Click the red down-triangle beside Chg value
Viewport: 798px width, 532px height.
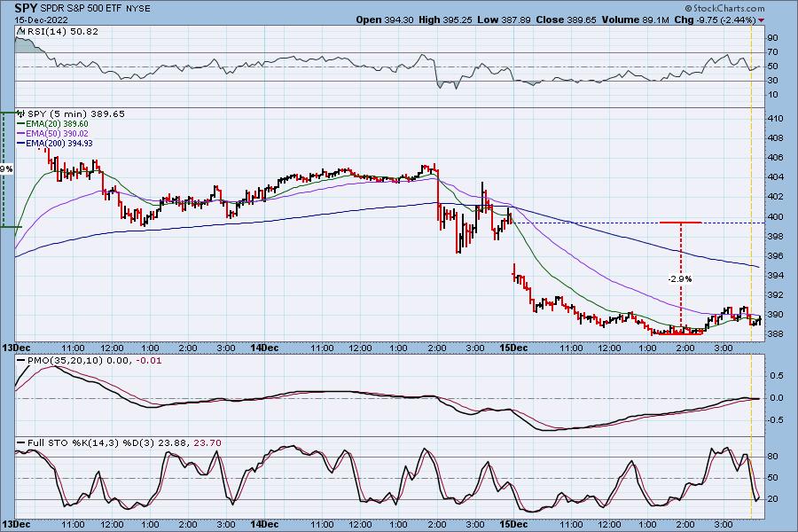tap(762, 20)
